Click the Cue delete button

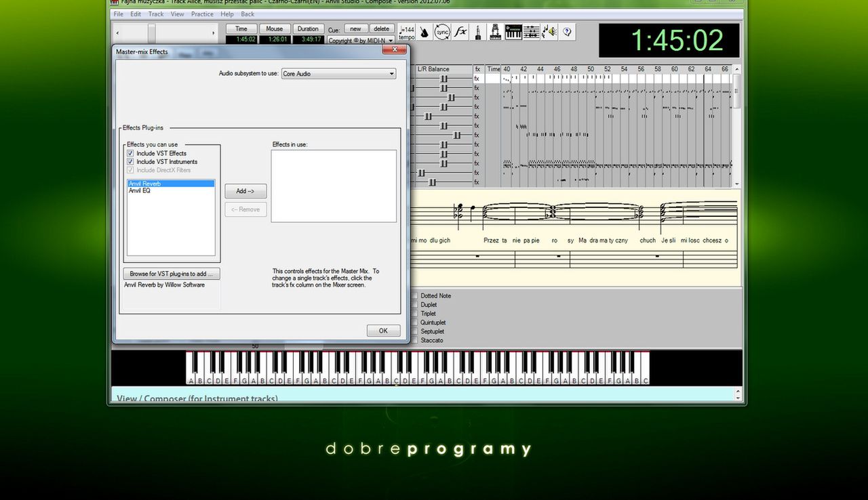[382, 29]
